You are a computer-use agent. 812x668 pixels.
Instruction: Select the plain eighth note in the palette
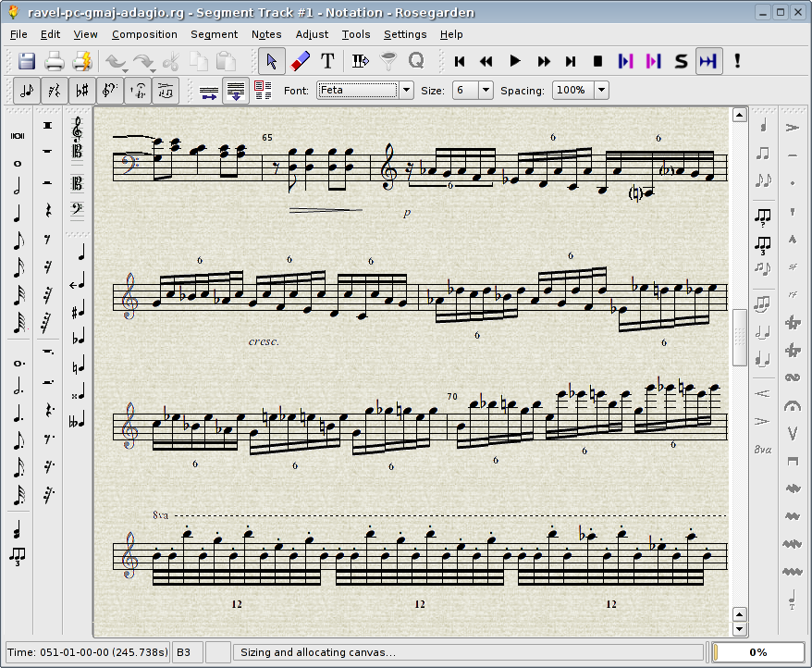(x=18, y=241)
